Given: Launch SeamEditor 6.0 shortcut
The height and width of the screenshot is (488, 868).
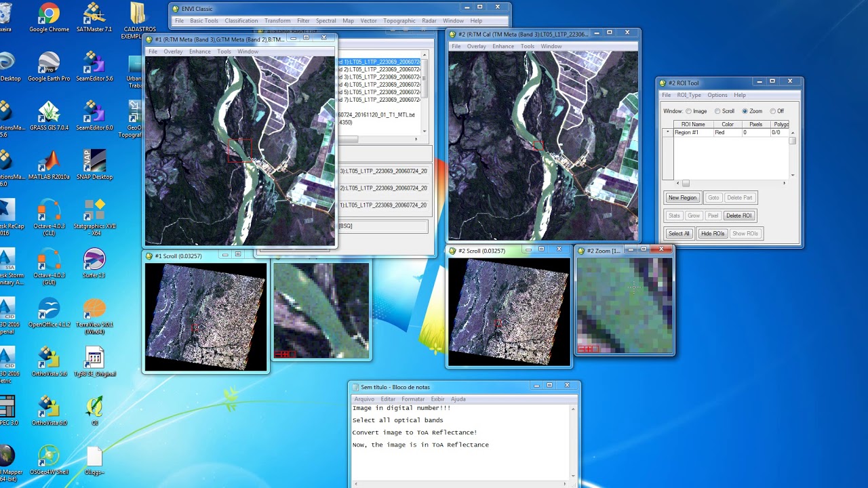Looking at the screenshot, I should point(94,115).
